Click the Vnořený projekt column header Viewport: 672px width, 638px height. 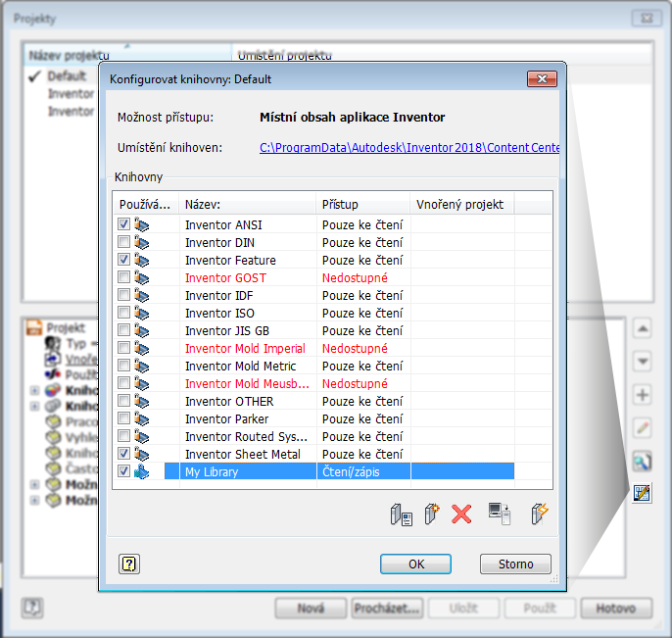[462, 204]
